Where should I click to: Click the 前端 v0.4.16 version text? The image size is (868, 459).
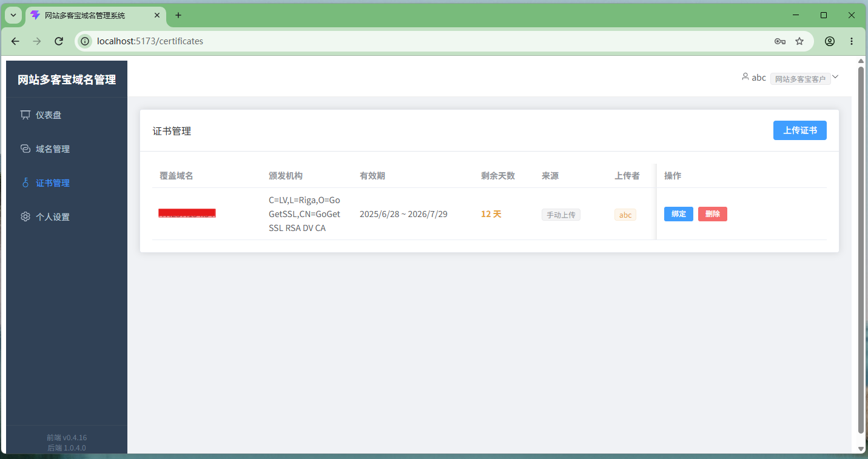click(x=67, y=437)
